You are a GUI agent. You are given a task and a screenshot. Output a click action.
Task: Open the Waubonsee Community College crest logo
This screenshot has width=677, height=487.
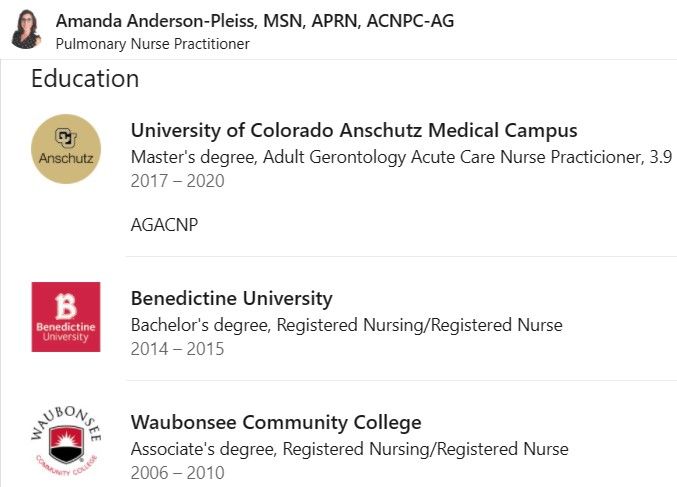[66, 440]
